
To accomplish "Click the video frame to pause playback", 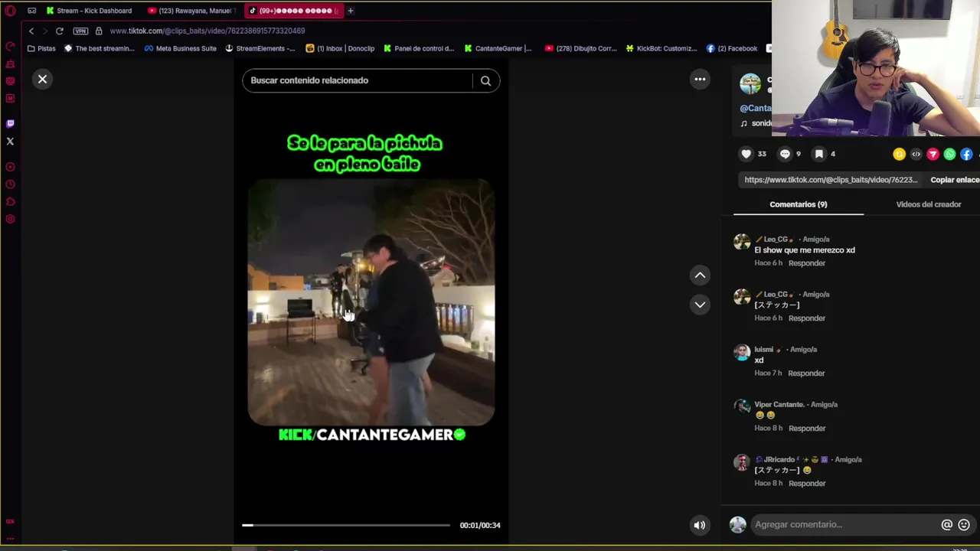I will [x=371, y=302].
